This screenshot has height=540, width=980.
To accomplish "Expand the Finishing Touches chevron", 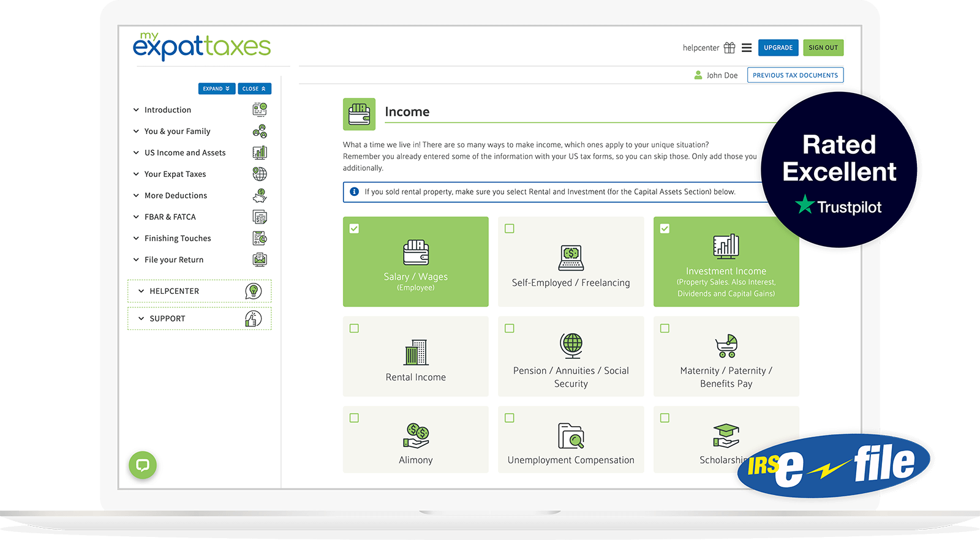I will coord(136,239).
